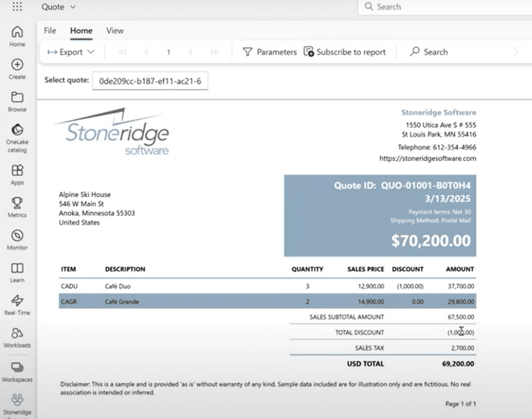532x419 pixels.
Task: Go to Home in left sidebar
Action: click(17, 36)
